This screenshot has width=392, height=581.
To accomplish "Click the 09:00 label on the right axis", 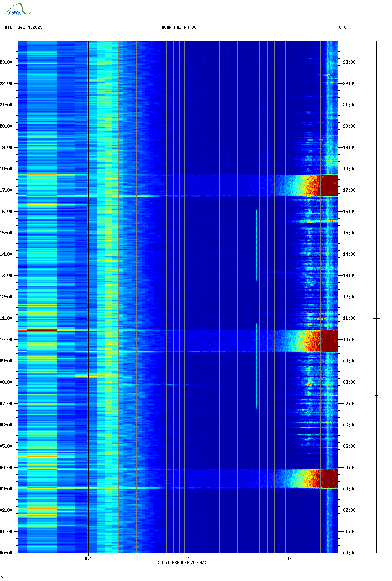I will [349, 361].
